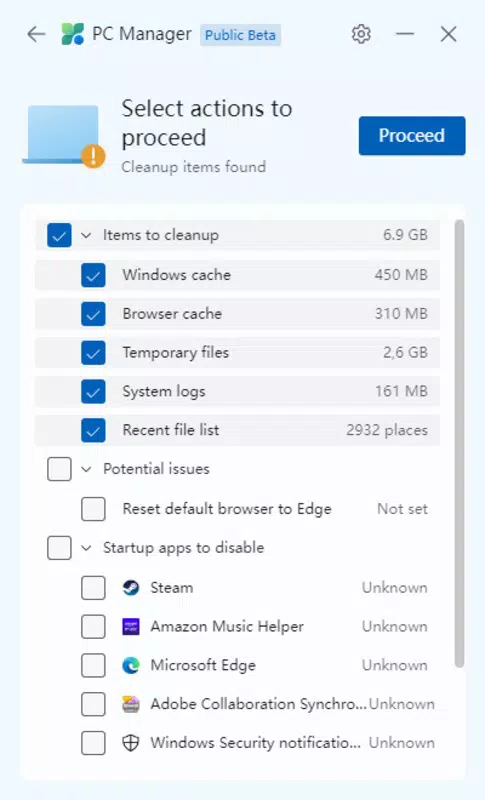Click the laptop warning illustration
Screen dimensions: 485x800
(64, 136)
